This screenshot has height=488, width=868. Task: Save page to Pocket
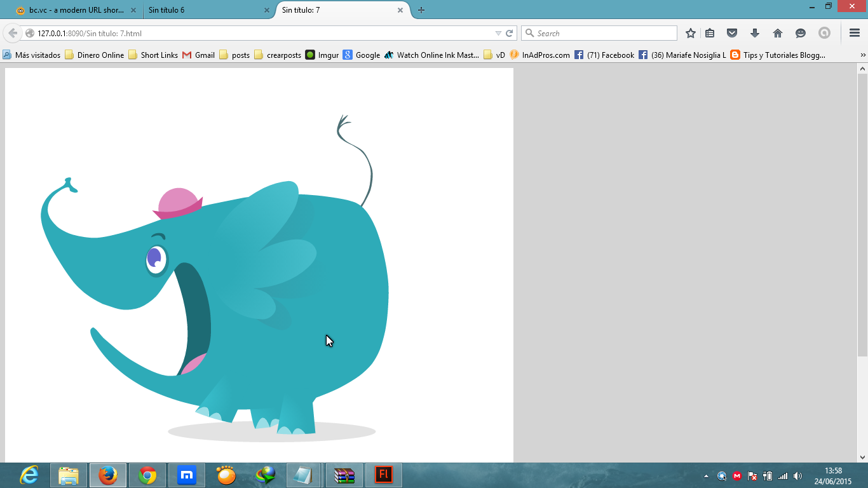coord(732,33)
